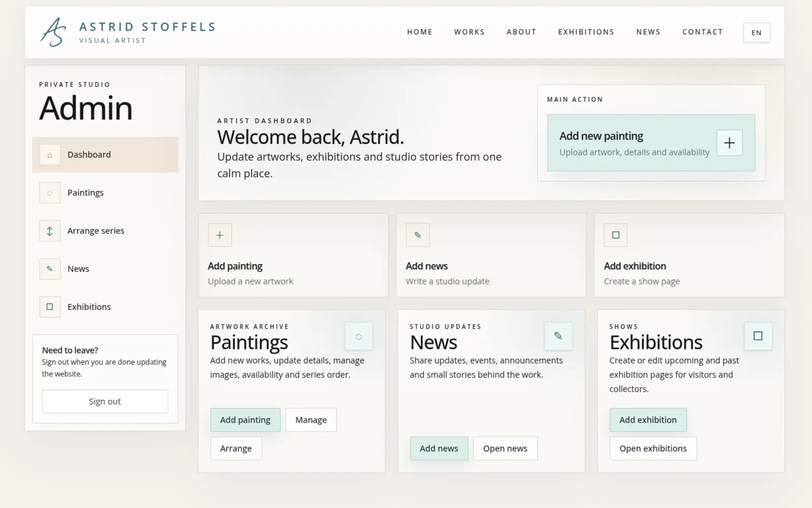Click the Exhibitions heading in shows card
Viewport: 812px width, 508px height.
(x=656, y=343)
